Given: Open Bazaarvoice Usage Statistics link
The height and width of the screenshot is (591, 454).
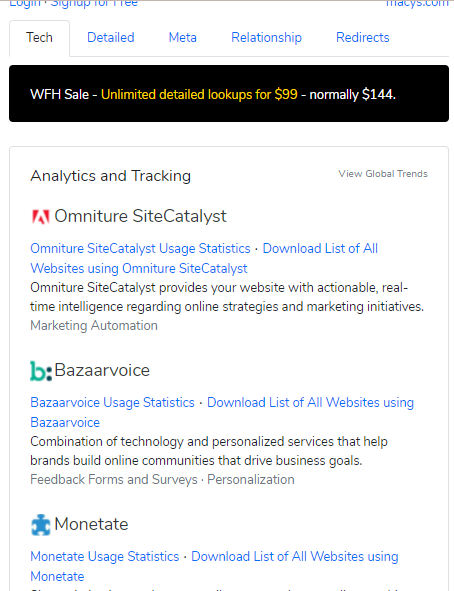Looking at the screenshot, I should pos(112,403).
